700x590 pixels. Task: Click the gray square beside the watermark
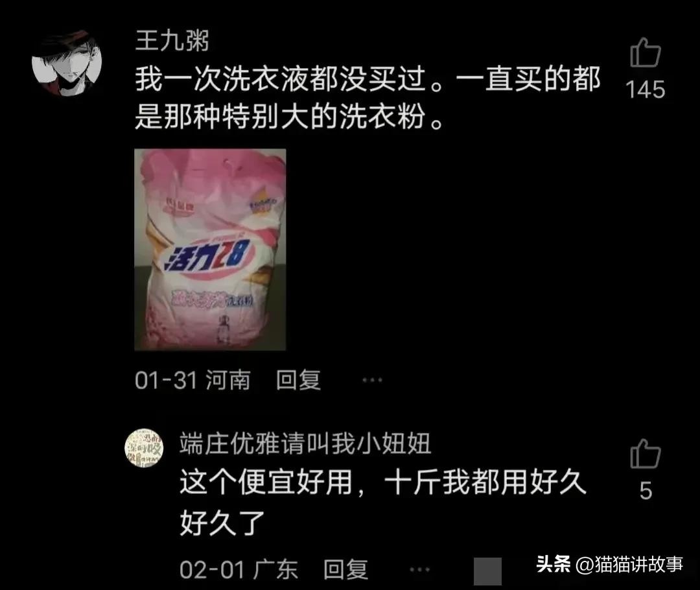487,571
